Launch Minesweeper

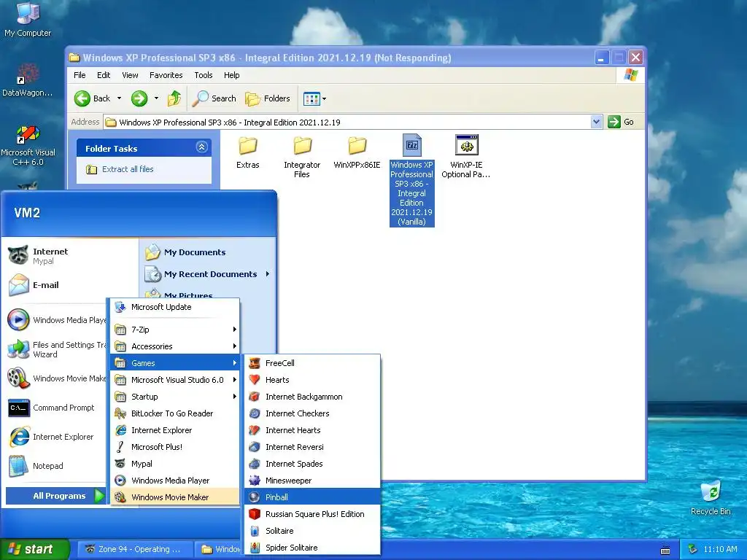312,481
